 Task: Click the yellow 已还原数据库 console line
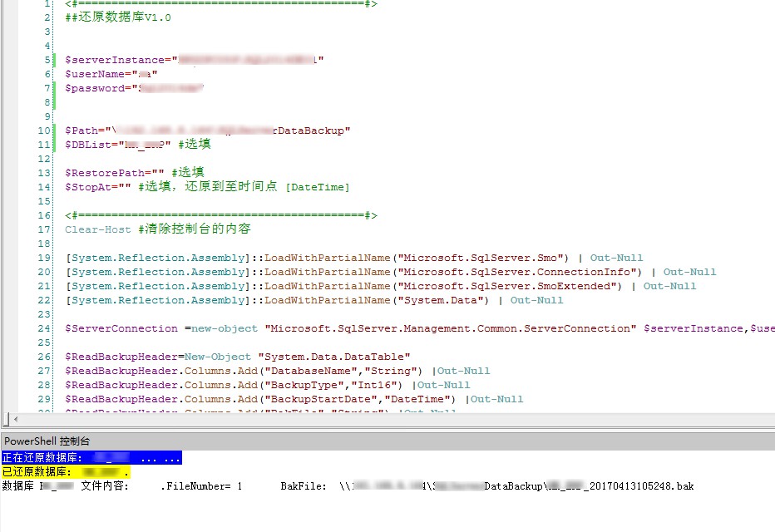click(66, 472)
